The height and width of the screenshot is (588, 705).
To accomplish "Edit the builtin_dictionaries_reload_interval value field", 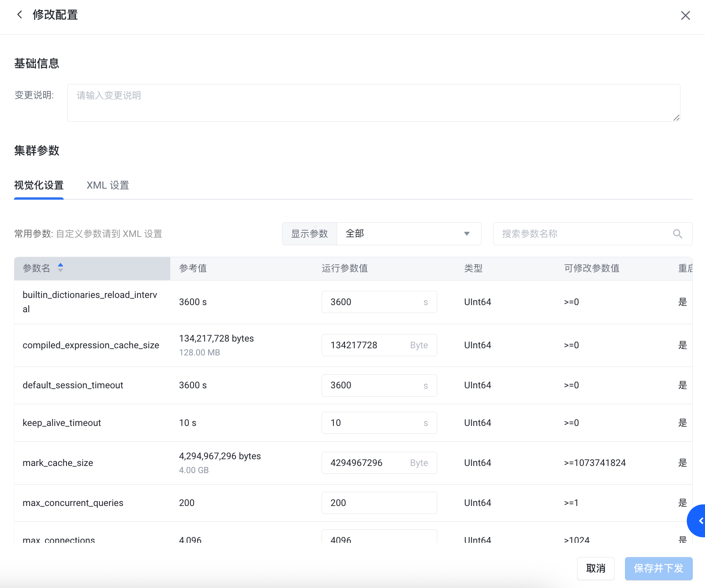I will 372,302.
